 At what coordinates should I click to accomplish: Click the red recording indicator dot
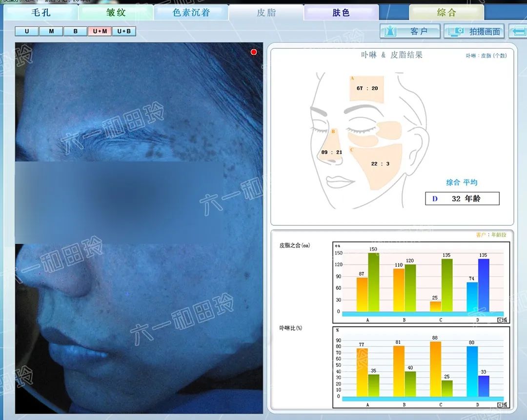(x=253, y=51)
